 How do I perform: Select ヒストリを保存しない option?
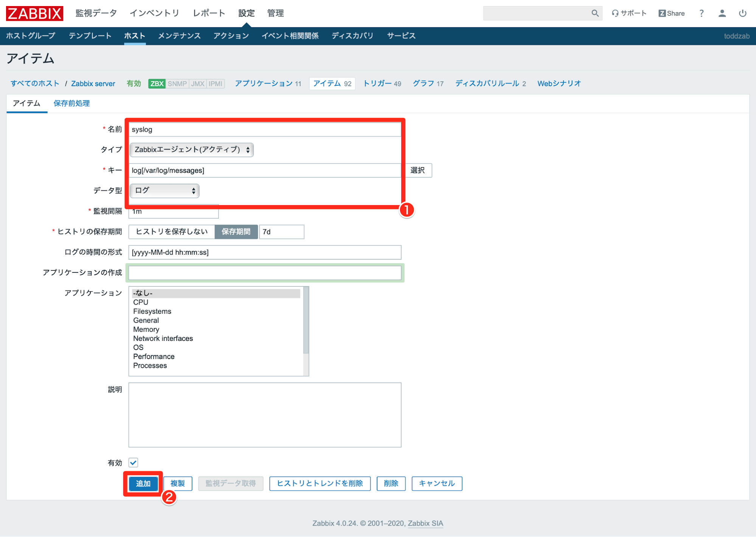click(x=172, y=232)
